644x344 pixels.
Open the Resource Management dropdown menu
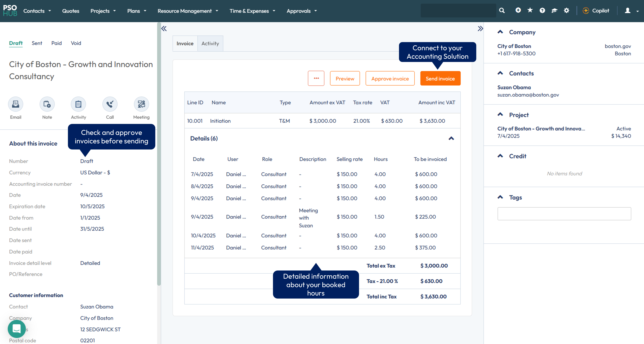click(188, 11)
